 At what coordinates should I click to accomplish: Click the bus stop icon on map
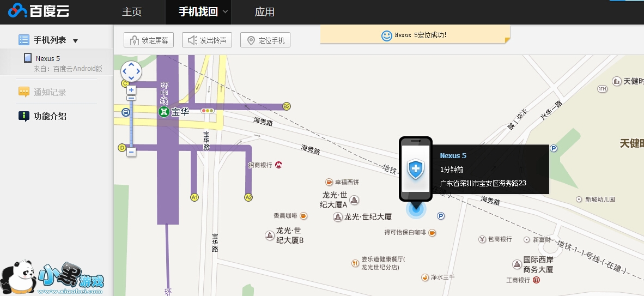click(126, 112)
